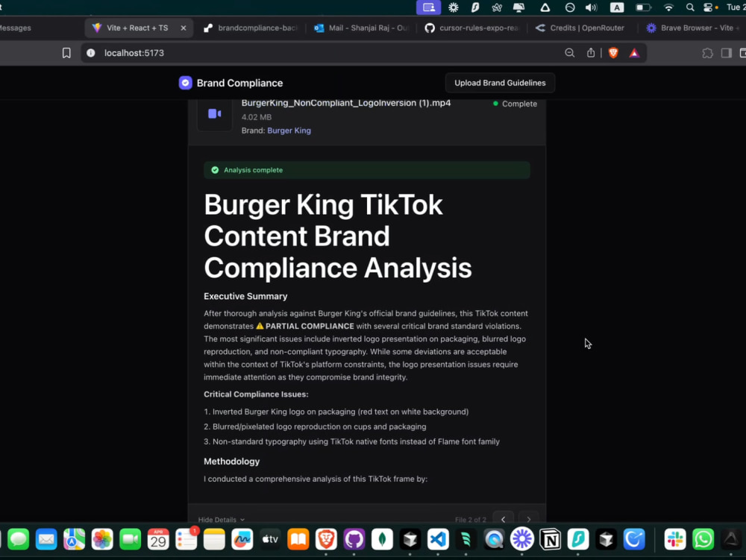Click the BurgerKing_NonCompliant_LogoInversion file name

pos(346,103)
